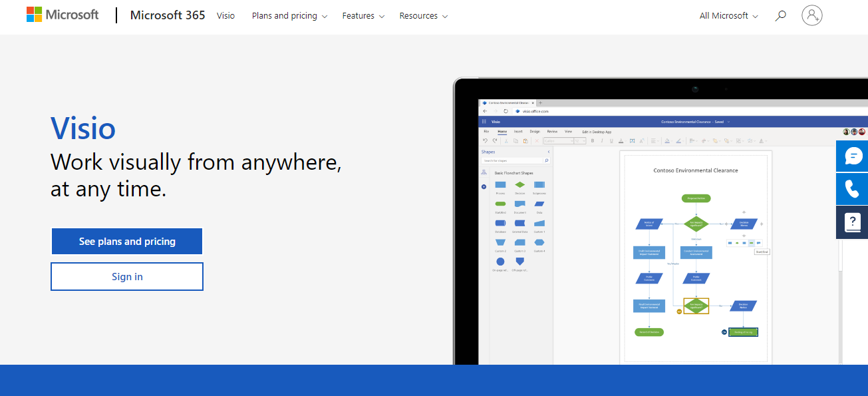Collapse Shapes panel using its chevron
The width and height of the screenshot is (868, 396).
tap(549, 152)
